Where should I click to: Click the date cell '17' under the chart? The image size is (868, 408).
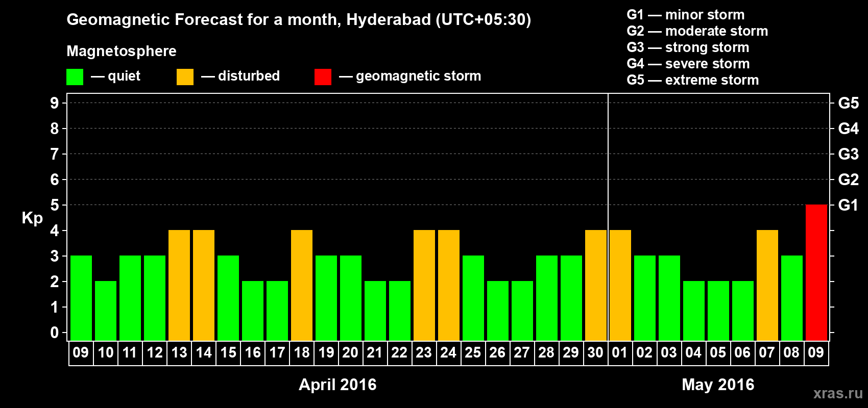point(277,353)
